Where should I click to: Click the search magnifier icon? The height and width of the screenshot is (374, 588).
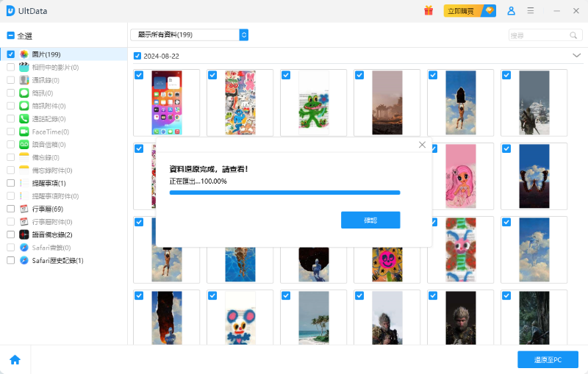(573, 35)
